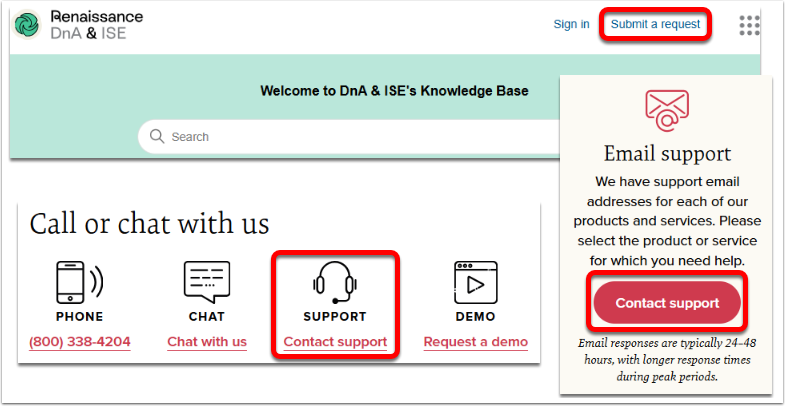The image size is (785, 406).
Task: Click the support email addresses paragraph
Action: click(667, 221)
